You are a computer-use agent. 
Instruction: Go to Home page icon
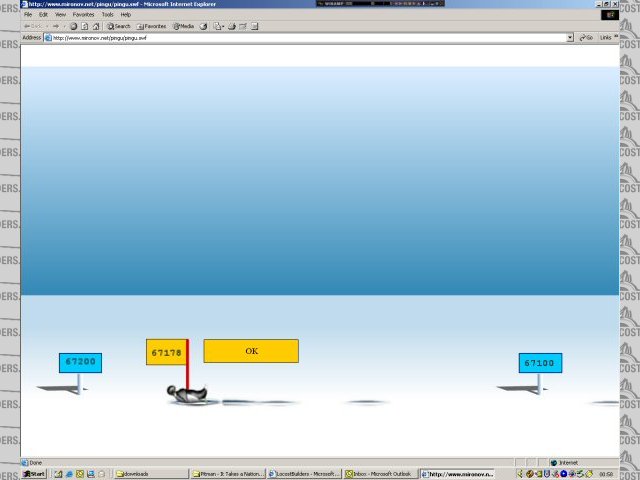[x=96, y=26]
